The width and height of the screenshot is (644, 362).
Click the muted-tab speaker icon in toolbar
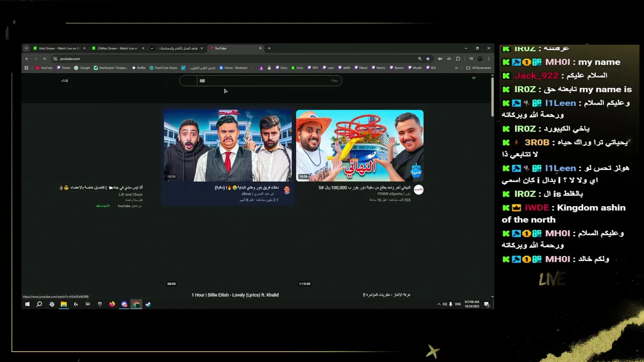coord(440,59)
